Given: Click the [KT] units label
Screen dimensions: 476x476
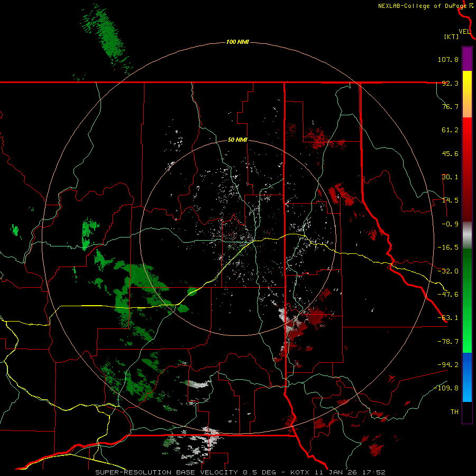Looking at the screenshot, I should point(452,36).
